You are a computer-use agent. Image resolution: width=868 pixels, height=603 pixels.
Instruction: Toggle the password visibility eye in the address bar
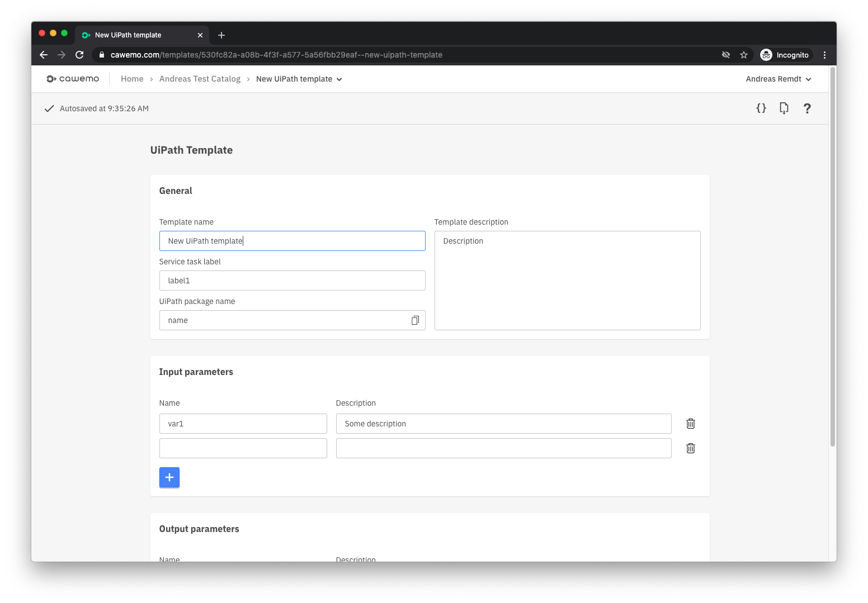(x=725, y=54)
